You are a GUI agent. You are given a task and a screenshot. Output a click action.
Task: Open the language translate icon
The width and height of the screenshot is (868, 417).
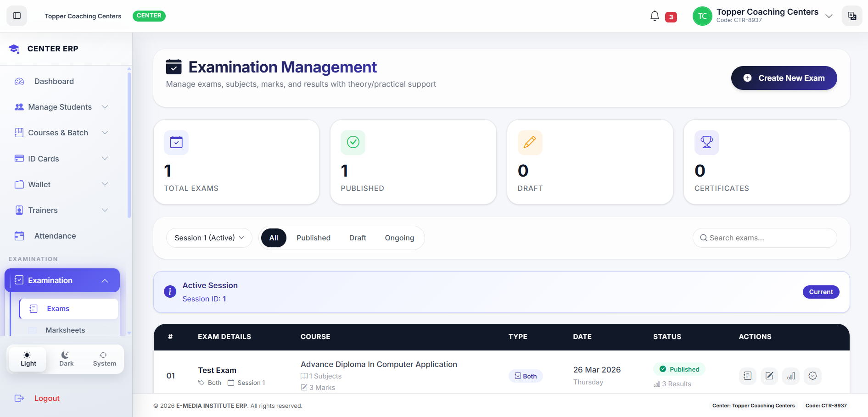851,16
